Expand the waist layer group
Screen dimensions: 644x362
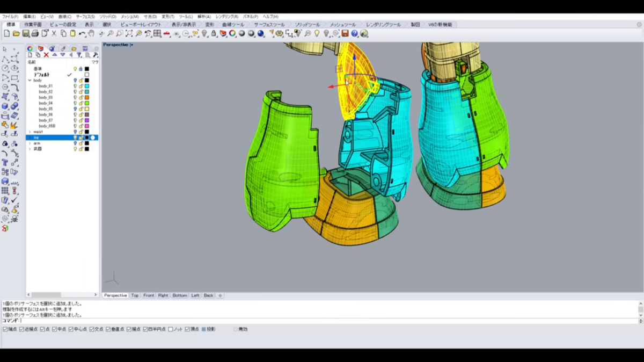coord(30,132)
